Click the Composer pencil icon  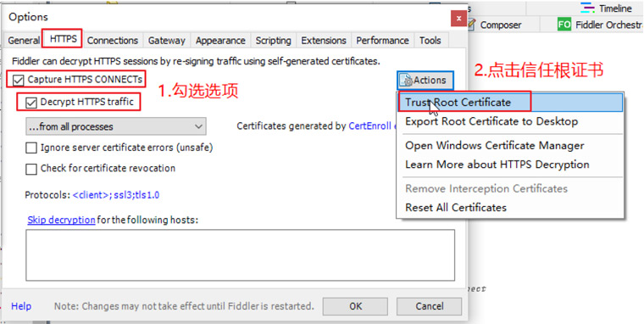pyautogui.click(x=471, y=25)
